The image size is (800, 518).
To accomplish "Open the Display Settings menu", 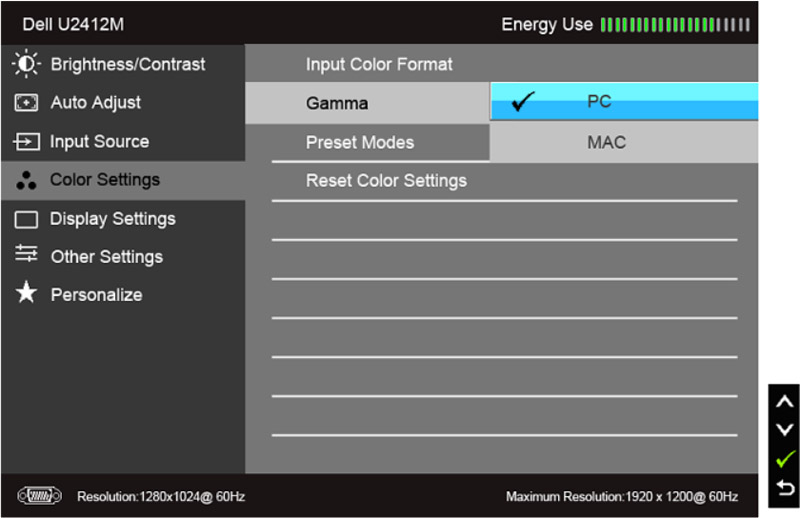I will 123,219.
